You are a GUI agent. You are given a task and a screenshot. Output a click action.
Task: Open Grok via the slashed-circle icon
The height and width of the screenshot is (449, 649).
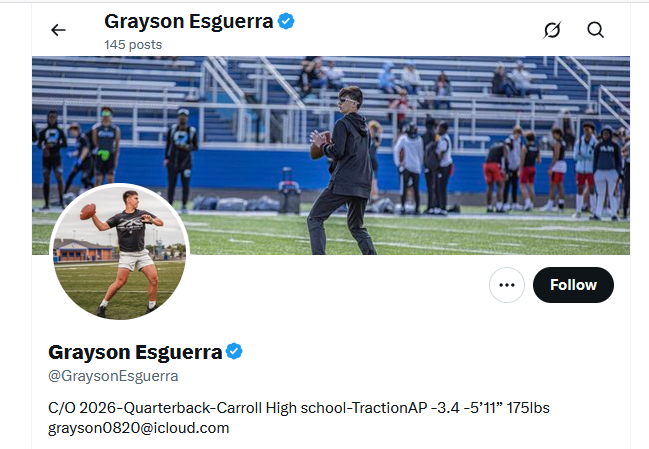552,30
